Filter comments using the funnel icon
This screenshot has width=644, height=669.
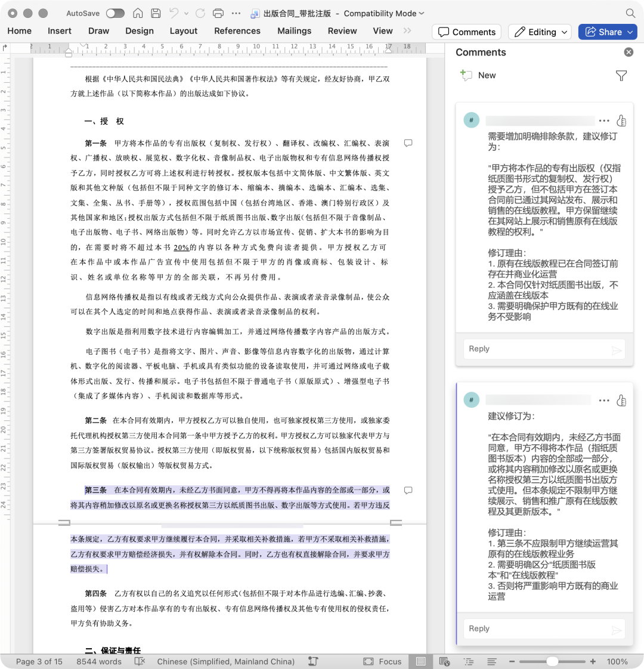(621, 76)
